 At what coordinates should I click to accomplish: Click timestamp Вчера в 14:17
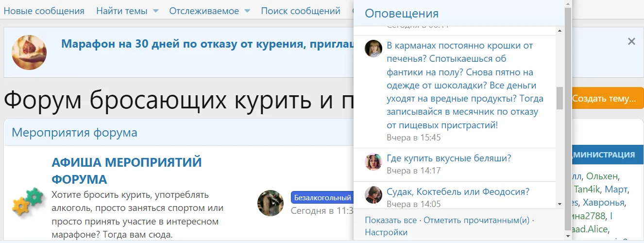414,171
